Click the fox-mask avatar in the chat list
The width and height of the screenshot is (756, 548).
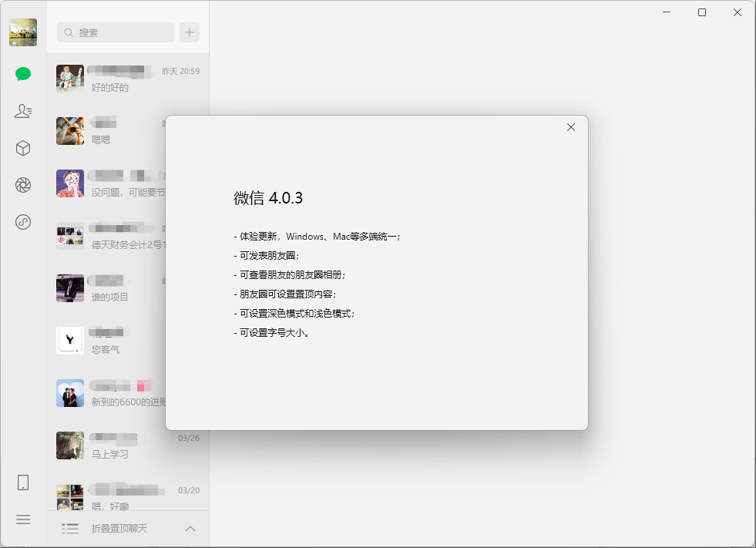[x=70, y=183]
